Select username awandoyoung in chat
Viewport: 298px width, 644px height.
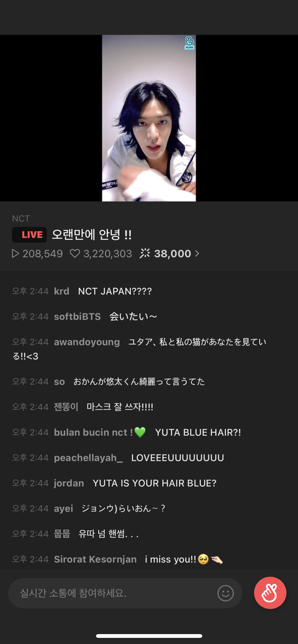click(x=87, y=342)
